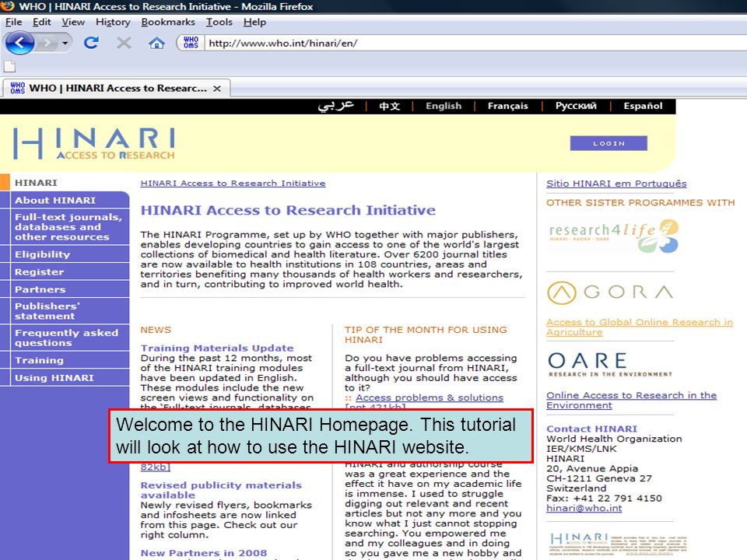
Task: Open the History menu
Action: [x=113, y=22]
